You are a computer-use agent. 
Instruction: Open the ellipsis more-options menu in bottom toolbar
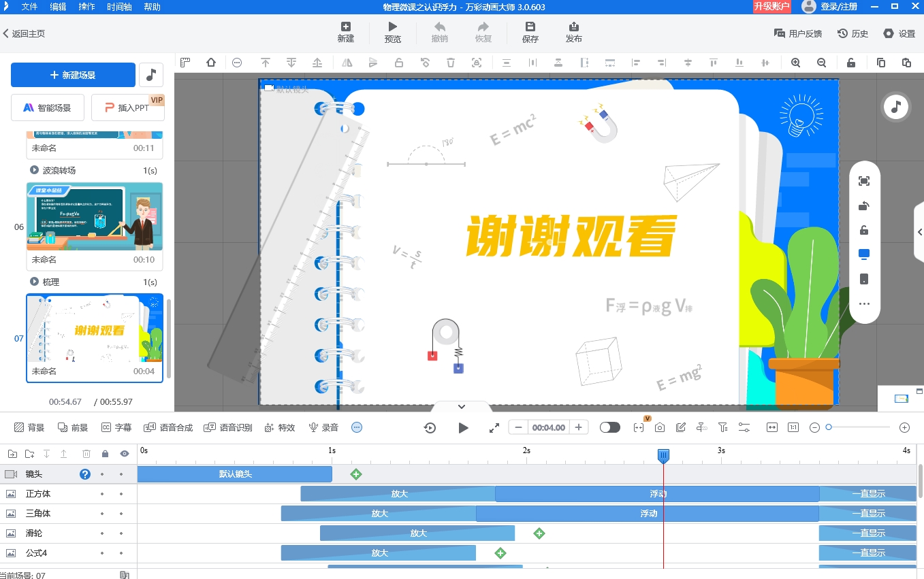(x=357, y=427)
